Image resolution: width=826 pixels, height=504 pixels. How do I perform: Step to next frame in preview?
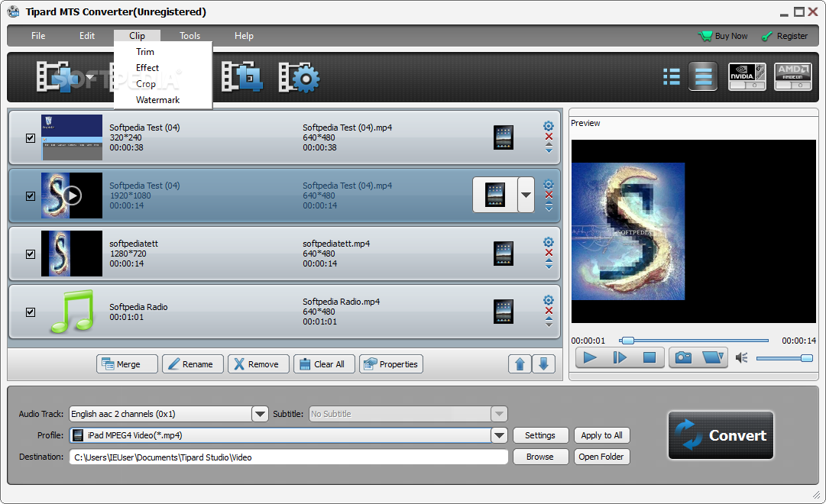click(620, 357)
